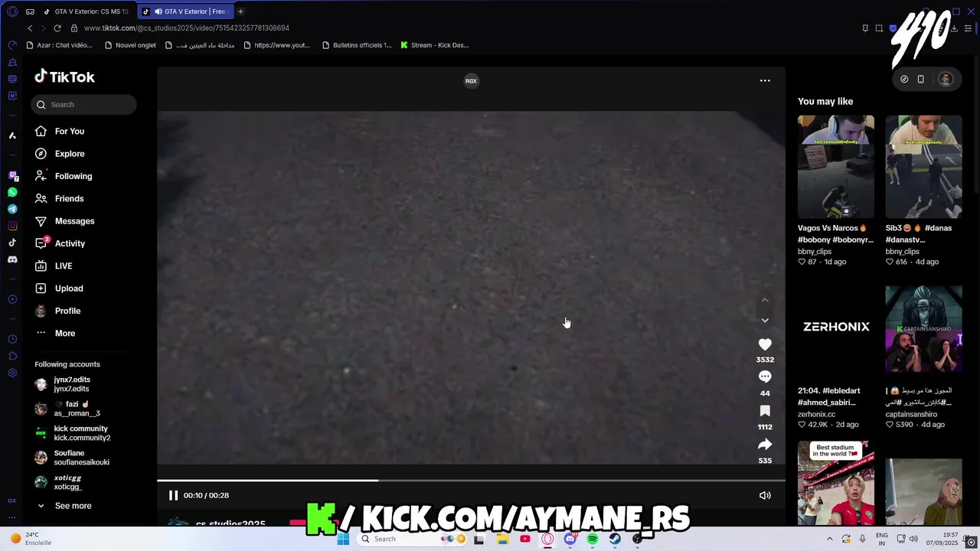Open Azar Chat vidéo bookmark
This screenshot has width=980, height=551.
tap(59, 45)
